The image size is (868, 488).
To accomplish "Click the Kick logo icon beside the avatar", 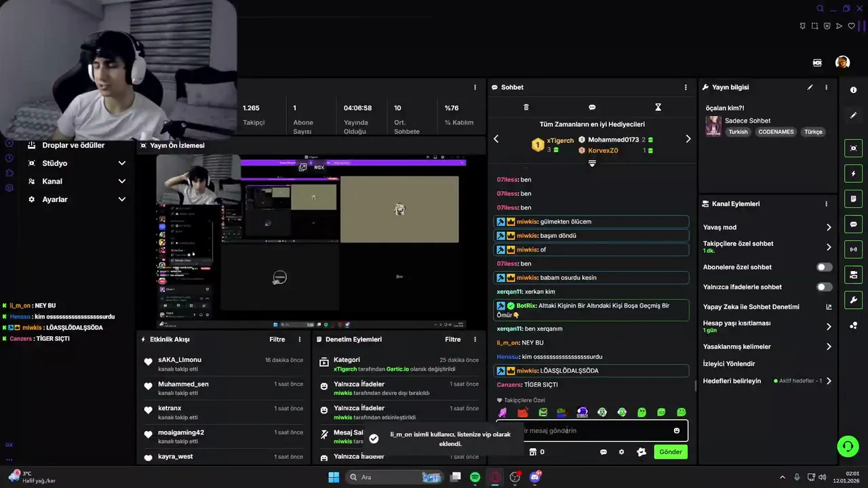I will pos(818,62).
